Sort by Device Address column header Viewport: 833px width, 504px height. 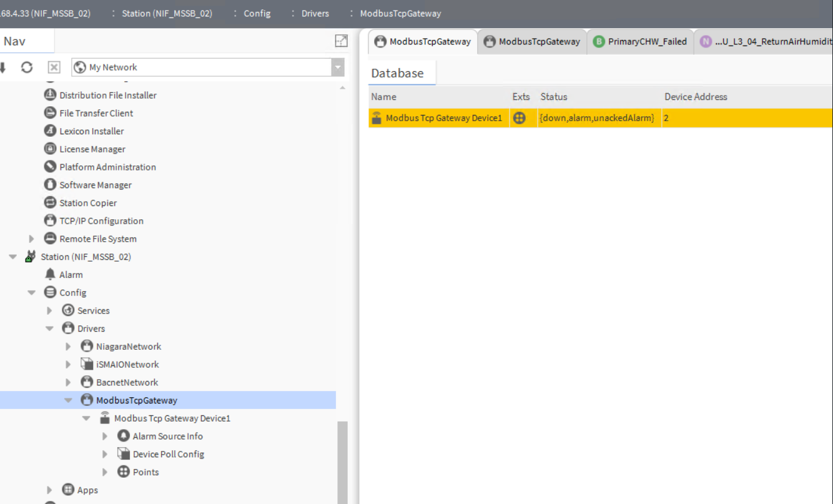point(696,97)
